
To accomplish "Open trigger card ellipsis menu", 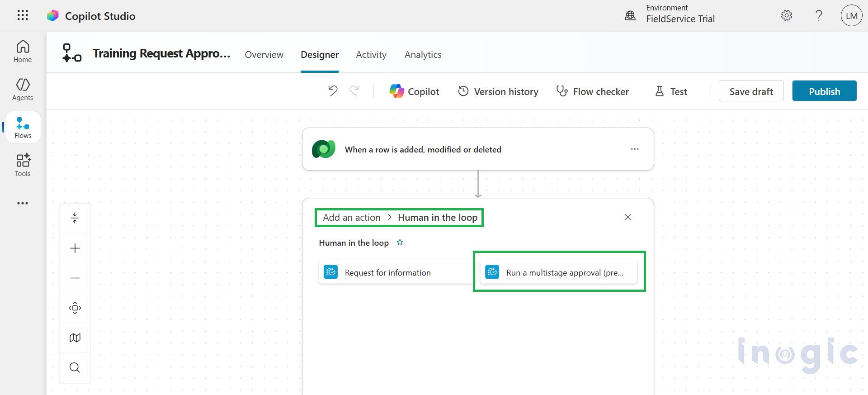I will coord(635,149).
